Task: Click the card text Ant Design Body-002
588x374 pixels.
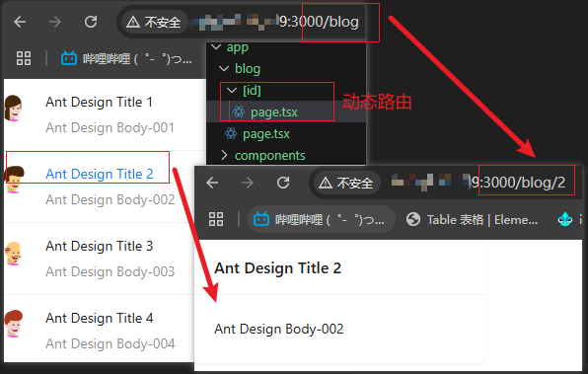Action: pyautogui.click(x=278, y=329)
